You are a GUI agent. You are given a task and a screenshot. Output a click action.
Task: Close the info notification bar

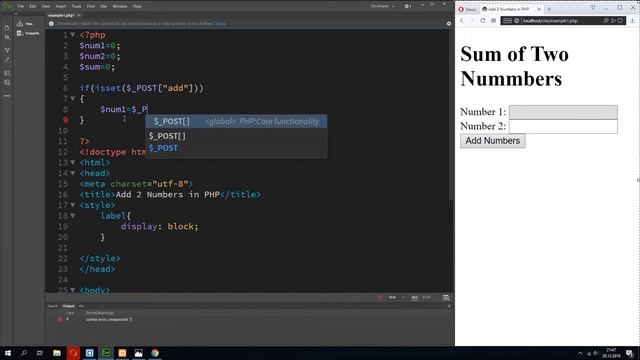[449, 24]
